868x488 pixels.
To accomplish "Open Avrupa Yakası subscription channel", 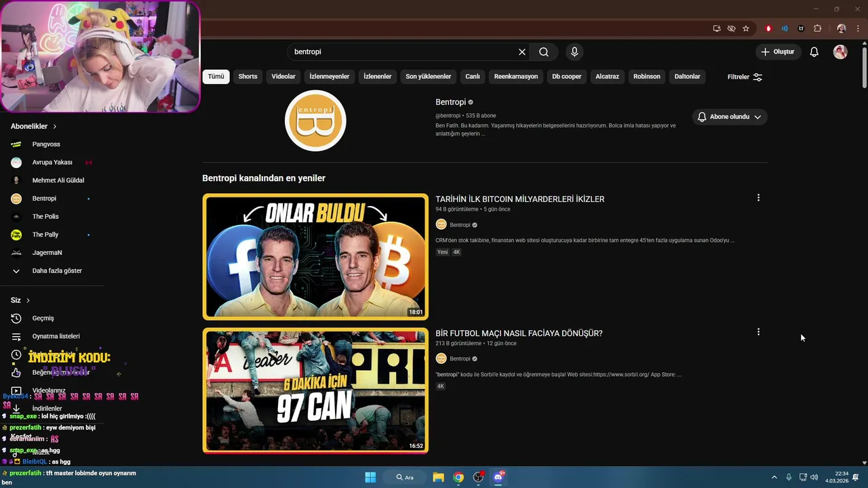I will pos(52,162).
